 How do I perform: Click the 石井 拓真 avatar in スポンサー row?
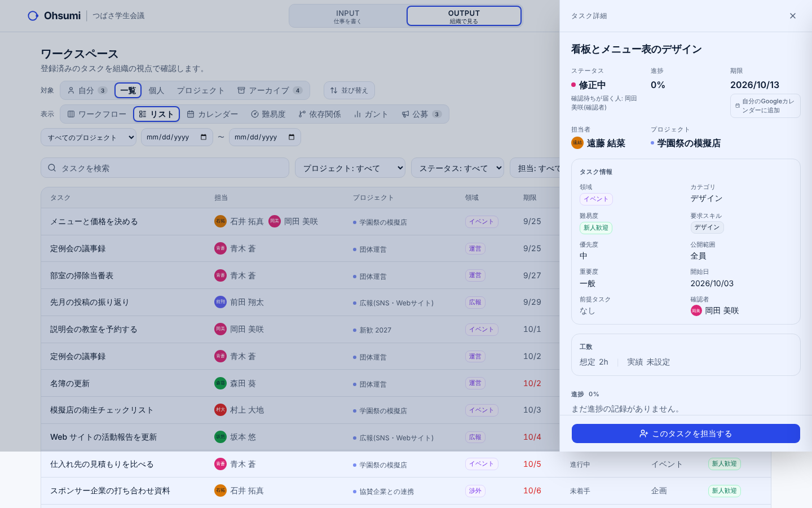[x=220, y=491]
